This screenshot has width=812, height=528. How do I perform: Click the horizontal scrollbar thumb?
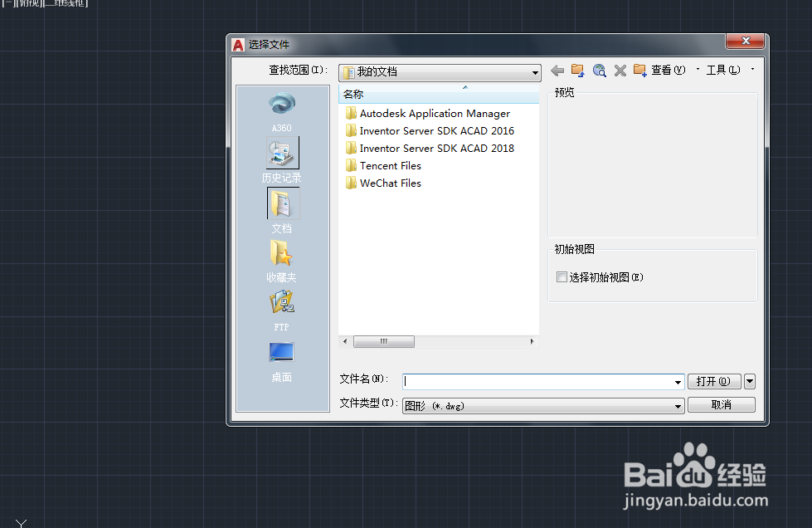tap(384, 341)
